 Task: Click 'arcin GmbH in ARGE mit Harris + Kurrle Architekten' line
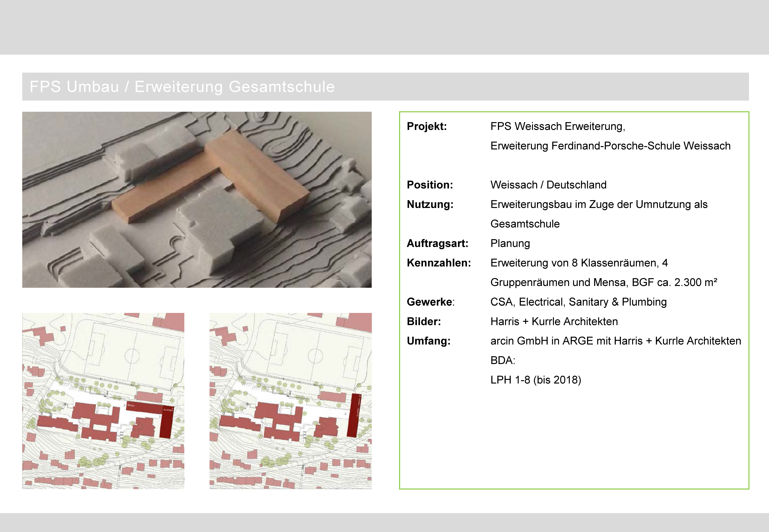click(616, 341)
